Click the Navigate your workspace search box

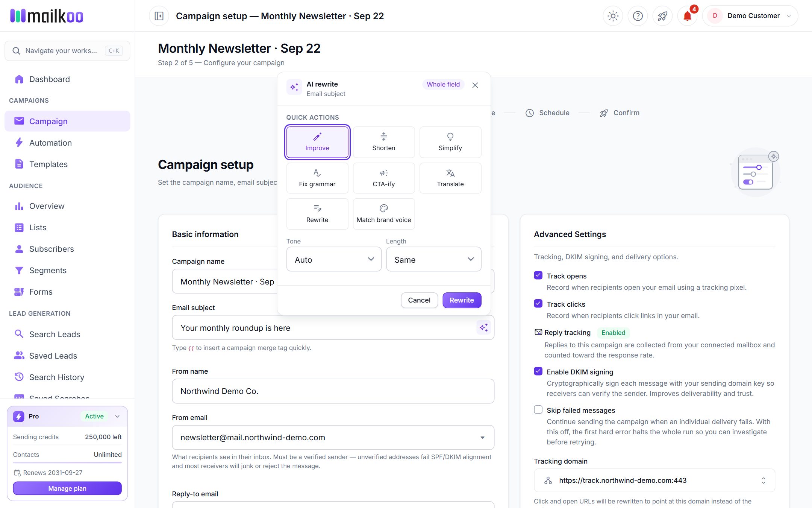pyautogui.click(x=67, y=51)
